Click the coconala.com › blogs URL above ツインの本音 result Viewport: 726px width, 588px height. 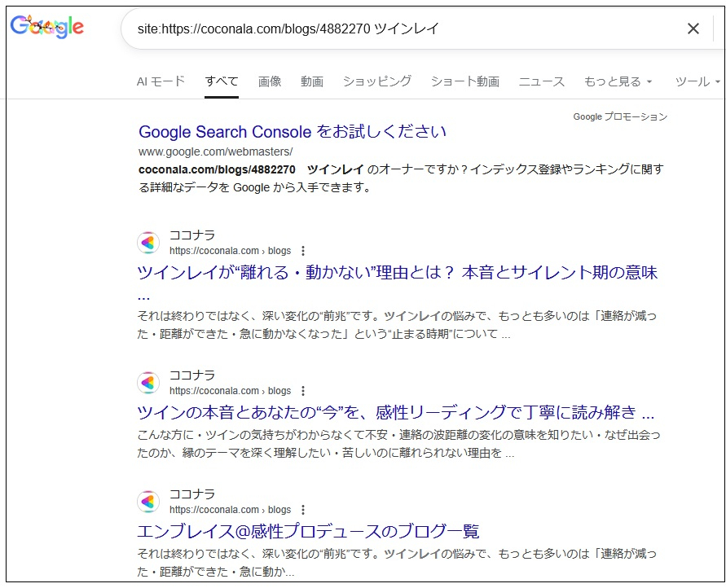[230, 391]
